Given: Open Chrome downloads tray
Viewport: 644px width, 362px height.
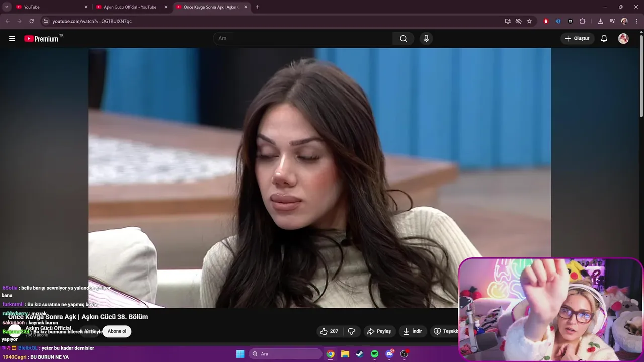Looking at the screenshot, I should tap(600, 21).
